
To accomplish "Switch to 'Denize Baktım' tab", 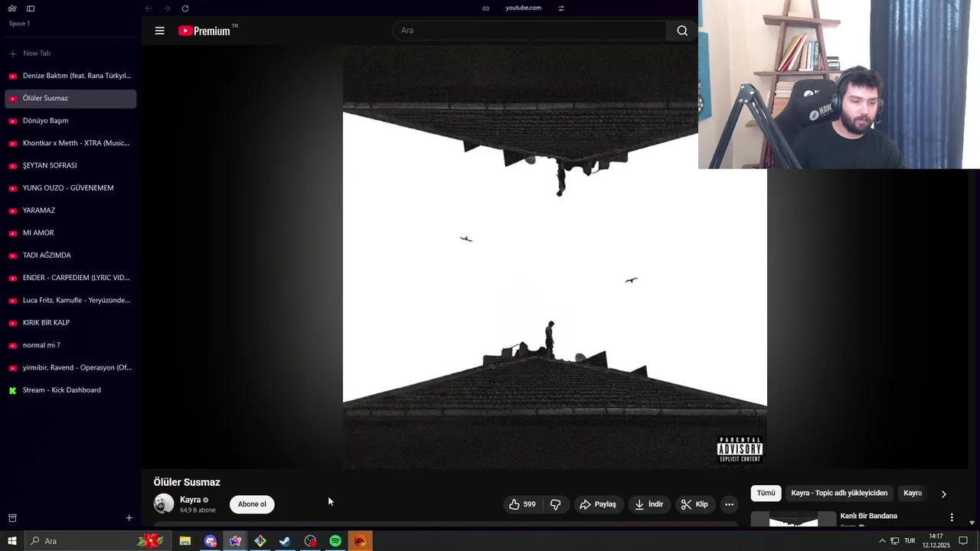I will [70, 76].
